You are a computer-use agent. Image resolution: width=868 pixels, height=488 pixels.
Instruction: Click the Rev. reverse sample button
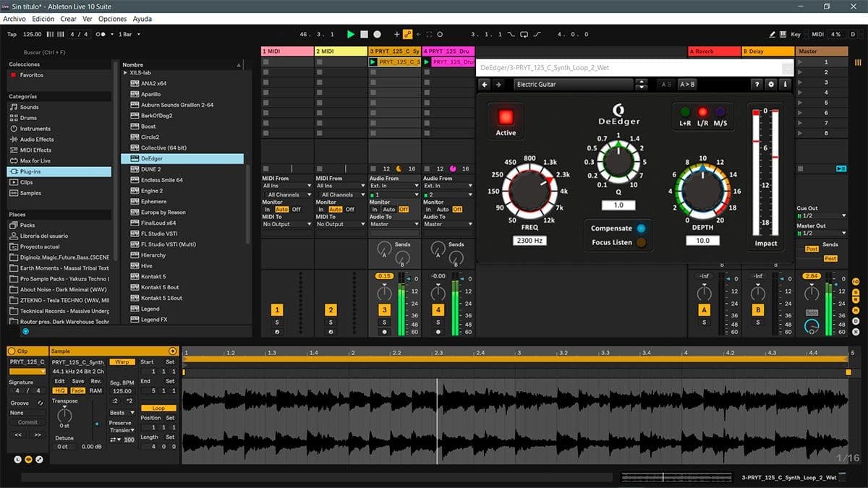point(95,381)
